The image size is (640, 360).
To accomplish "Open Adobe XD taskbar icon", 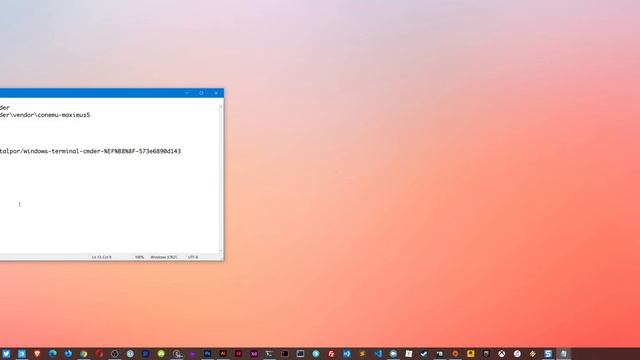I will pyautogui.click(x=254, y=354).
